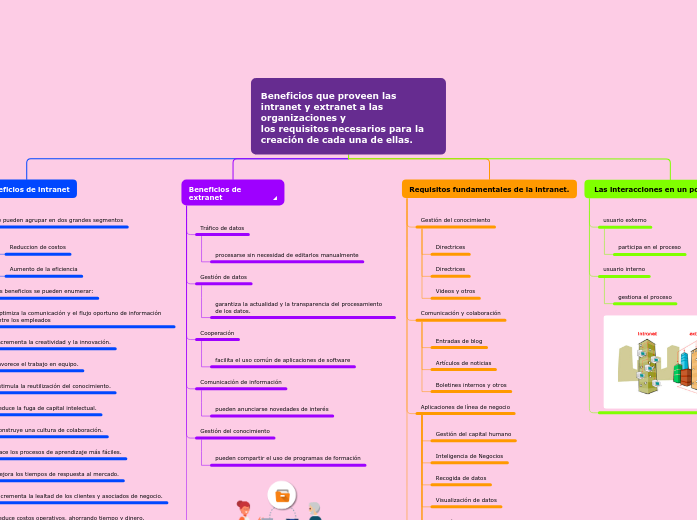Click 'pueden compartir el uso de programas de formación'

[288, 458]
